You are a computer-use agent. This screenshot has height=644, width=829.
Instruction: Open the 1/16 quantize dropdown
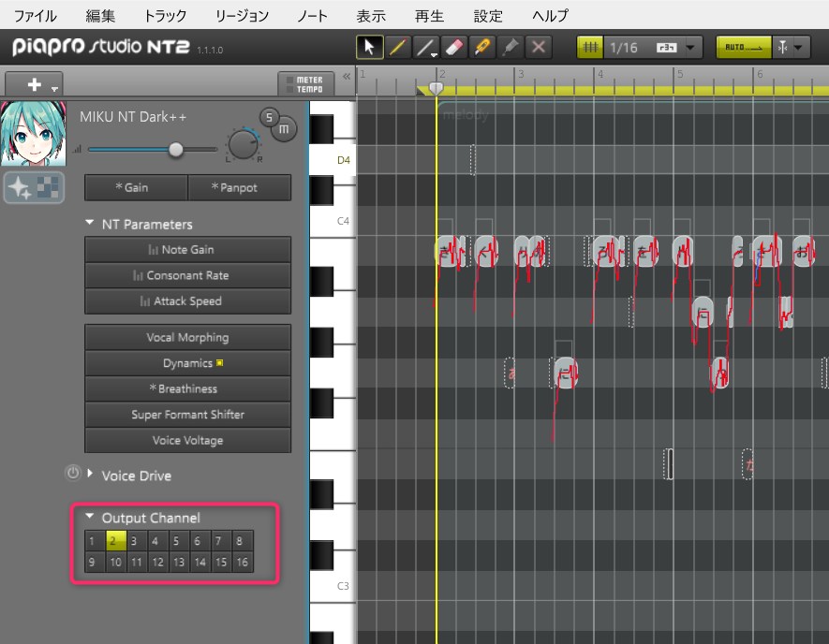(690, 48)
